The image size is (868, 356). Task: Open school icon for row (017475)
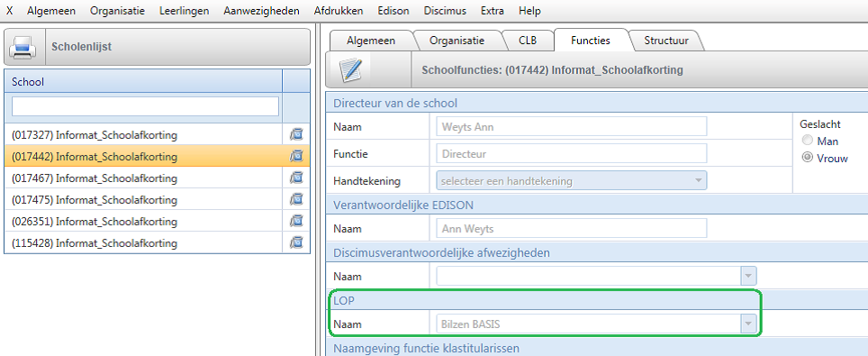point(296,199)
